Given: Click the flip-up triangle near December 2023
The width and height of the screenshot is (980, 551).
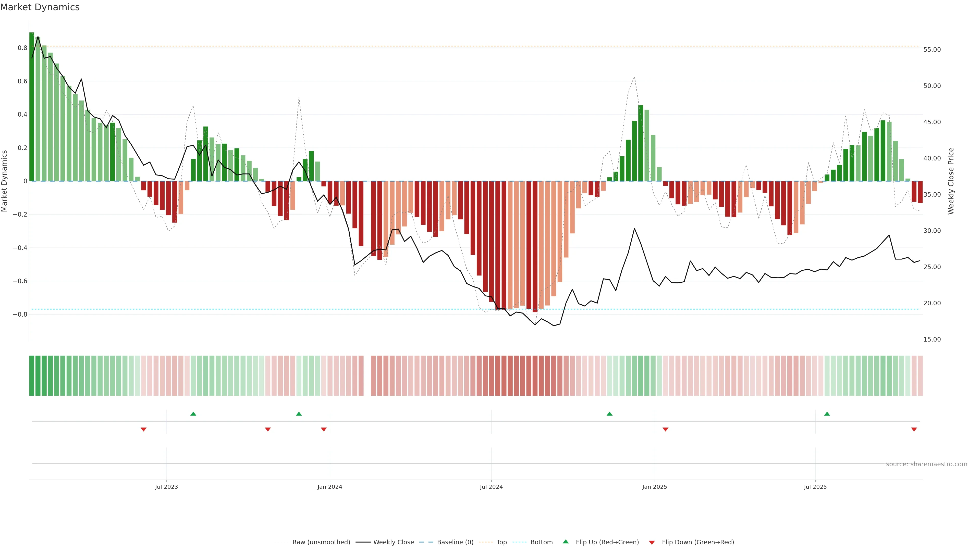Looking at the screenshot, I should coord(299,414).
